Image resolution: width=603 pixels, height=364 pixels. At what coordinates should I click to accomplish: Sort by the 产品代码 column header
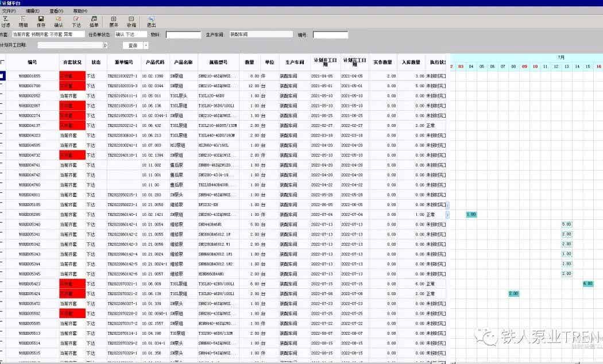coord(154,62)
